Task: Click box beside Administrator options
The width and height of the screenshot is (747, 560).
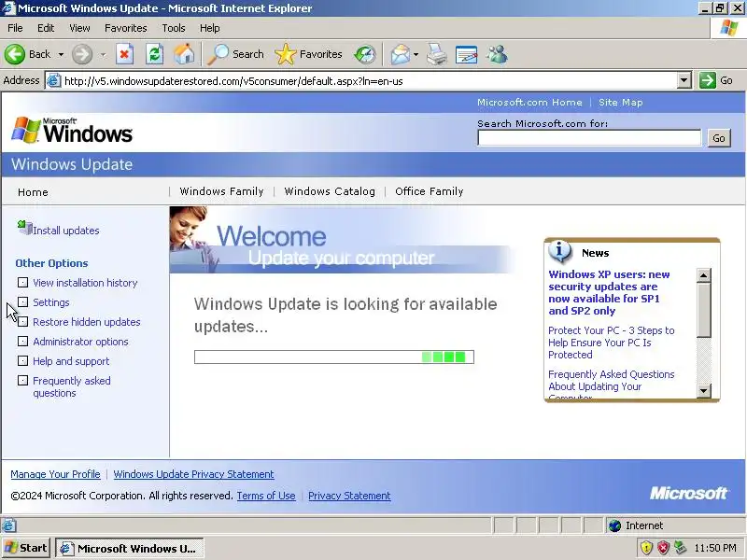Action: point(22,341)
